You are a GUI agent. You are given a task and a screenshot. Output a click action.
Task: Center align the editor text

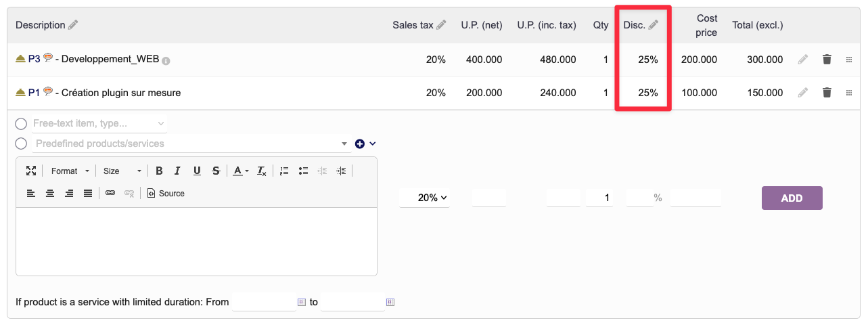point(50,194)
